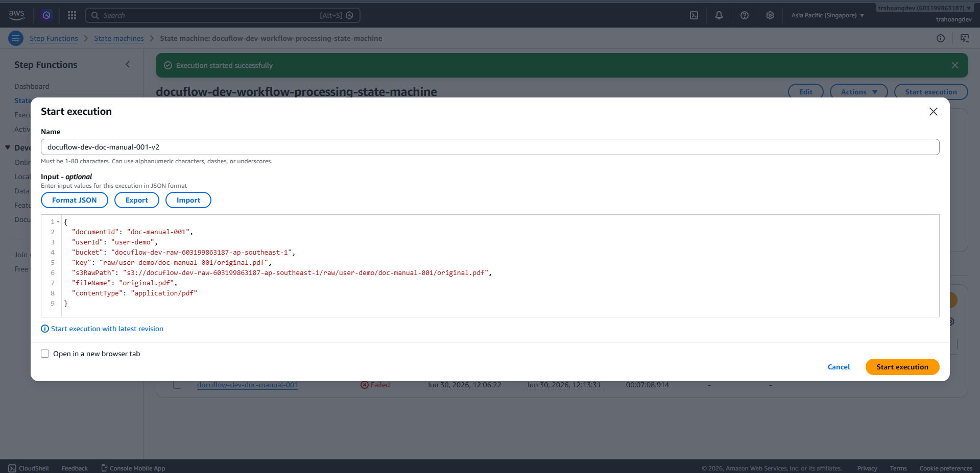Open the notifications bell
Viewport: 980px width, 473px height.
click(x=719, y=15)
